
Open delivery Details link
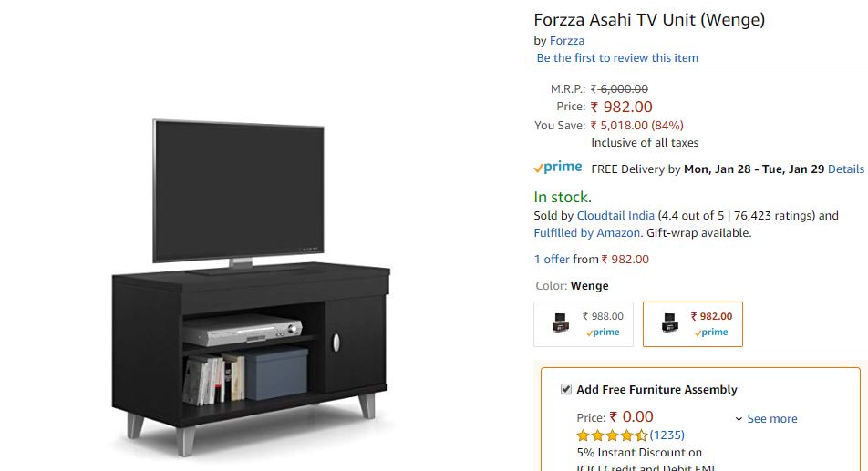coord(846,169)
